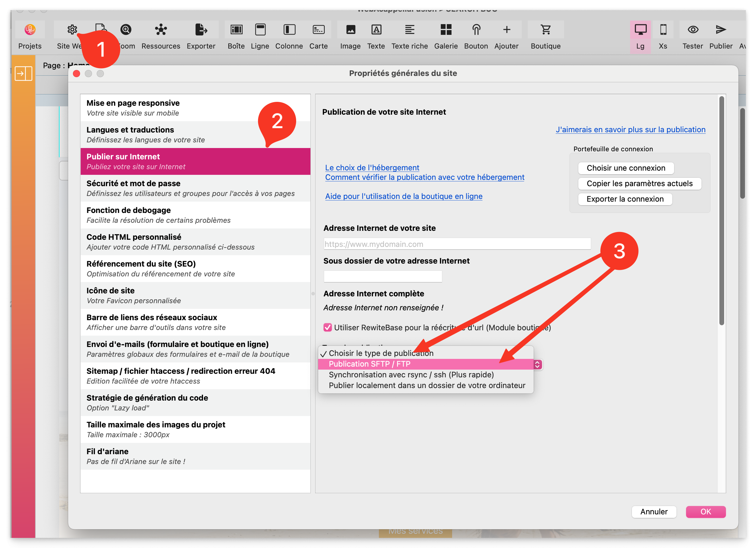The height and width of the screenshot is (548, 756).
Task: Insert a Boîte element
Action: point(236,30)
